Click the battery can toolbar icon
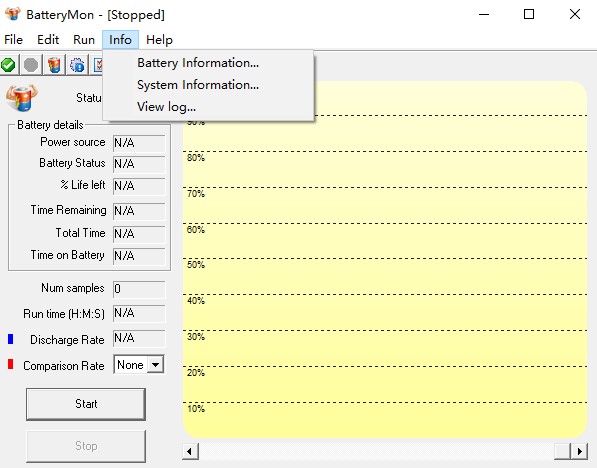The width and height of the screenshot is (597, 468). click(x=54, y=65)
